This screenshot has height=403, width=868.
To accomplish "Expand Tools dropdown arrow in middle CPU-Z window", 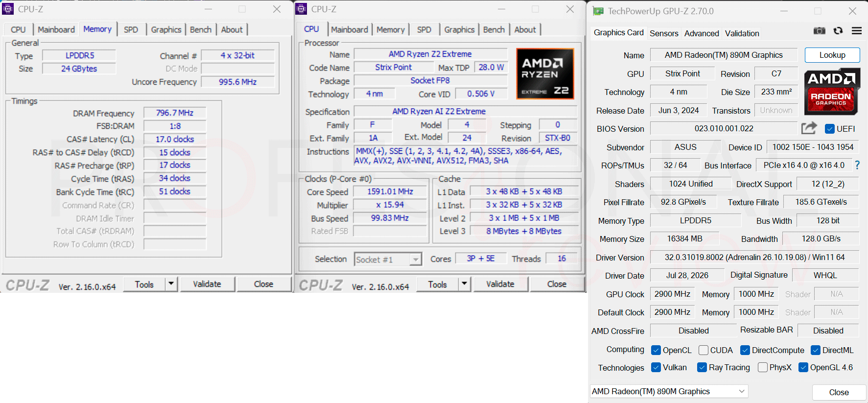I will (465, 284).
